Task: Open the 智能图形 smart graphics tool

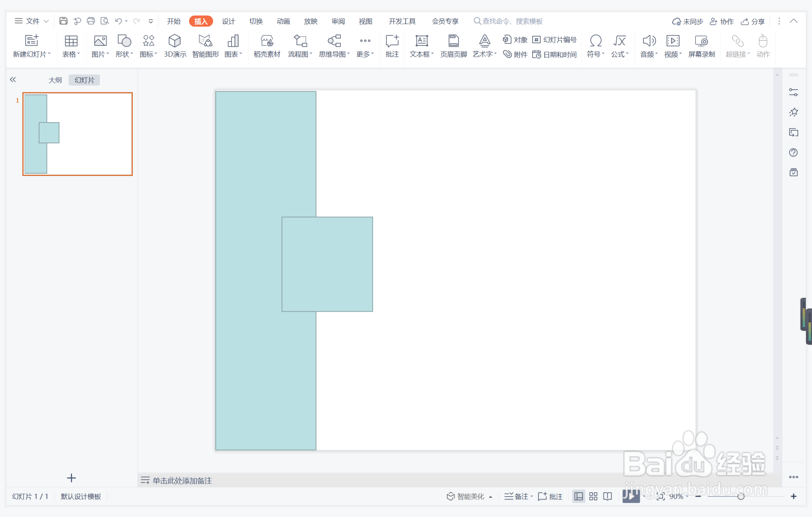Action: (205, 41)
